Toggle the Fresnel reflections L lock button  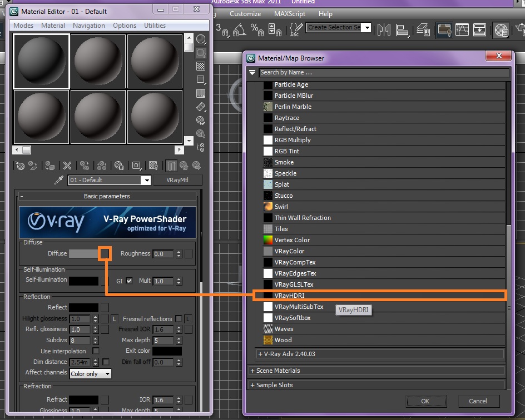188,319
